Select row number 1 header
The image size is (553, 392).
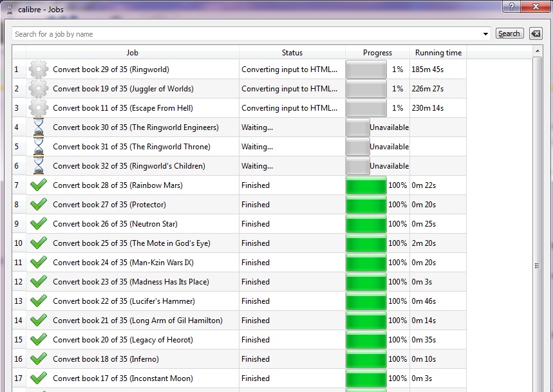pyautogui.click(x=19, y=70)
